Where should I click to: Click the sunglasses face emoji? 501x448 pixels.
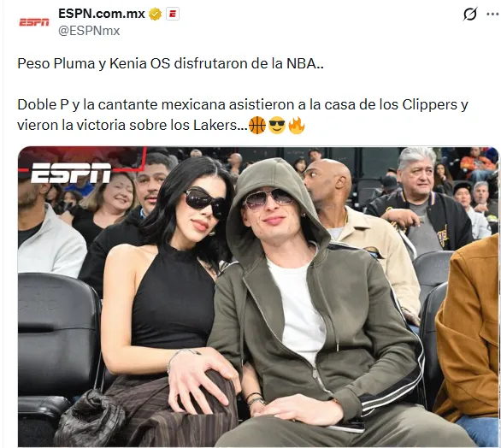[x=277, y=126]
